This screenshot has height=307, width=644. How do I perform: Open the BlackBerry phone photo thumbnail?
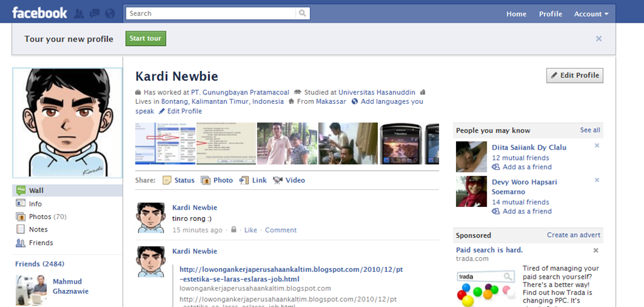click(401, 143)
